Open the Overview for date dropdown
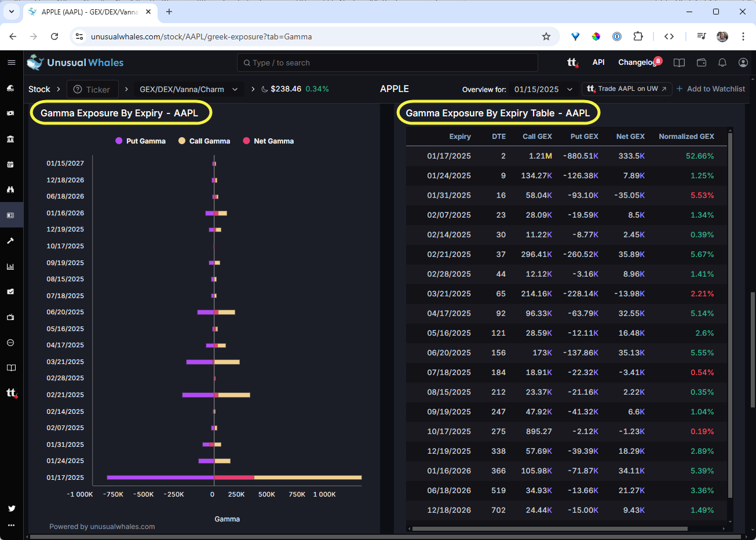The height and width of the screenshot is (540, 756). click(x=543, y=89)
